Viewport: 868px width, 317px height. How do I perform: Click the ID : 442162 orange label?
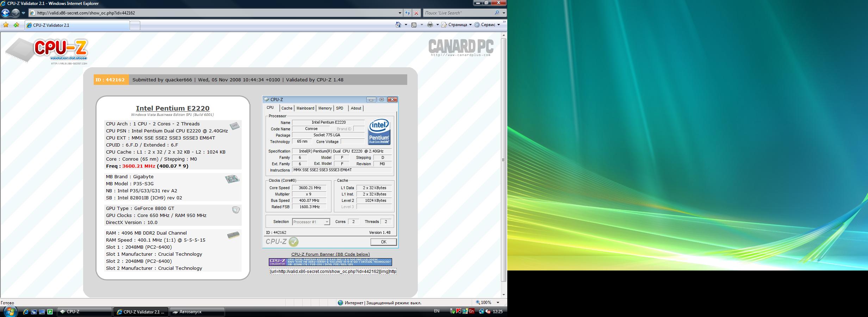click(111, 80)
